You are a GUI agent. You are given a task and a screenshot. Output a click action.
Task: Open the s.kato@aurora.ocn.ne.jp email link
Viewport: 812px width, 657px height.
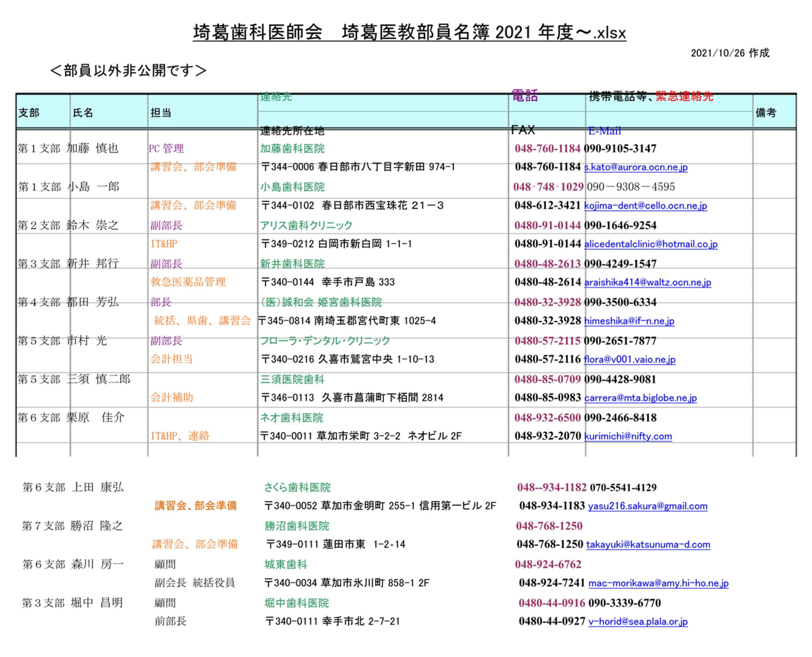click(636, 167)
